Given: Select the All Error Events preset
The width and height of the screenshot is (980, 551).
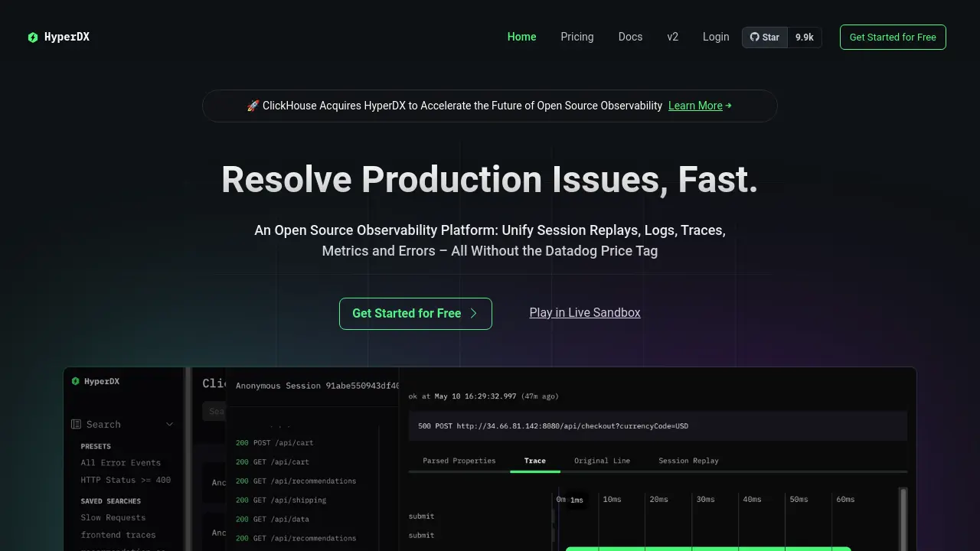Looking at the screenshot, I should pyautogui.click(x=121, y=462).
